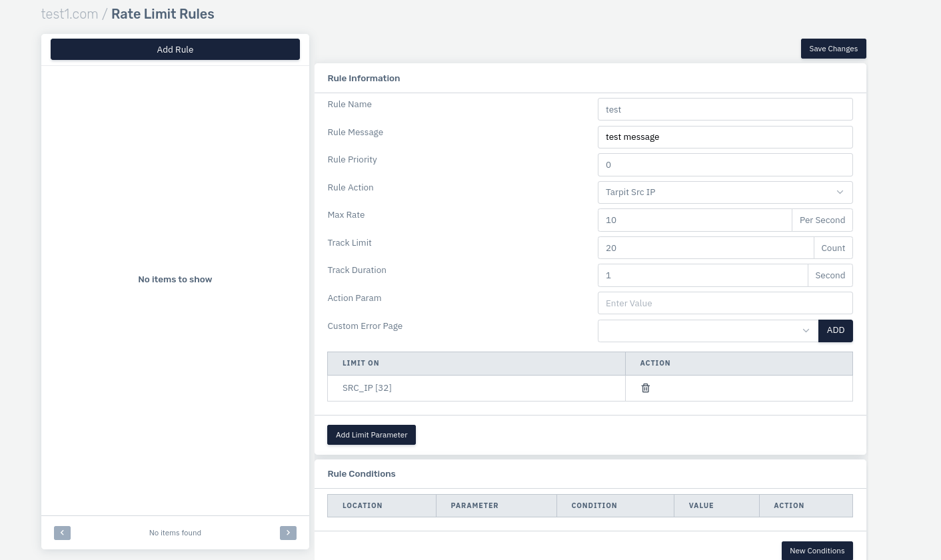The height and width of the screenshot is (560, 941).
Task: Click the Action Param Enter Value field
Action: (724, 304)
